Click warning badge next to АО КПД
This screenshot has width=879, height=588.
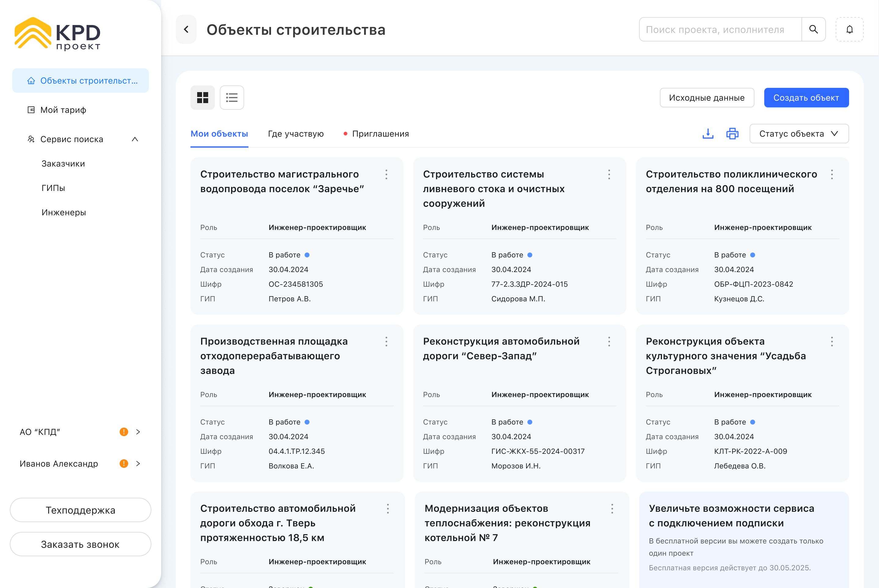[124, 432]
